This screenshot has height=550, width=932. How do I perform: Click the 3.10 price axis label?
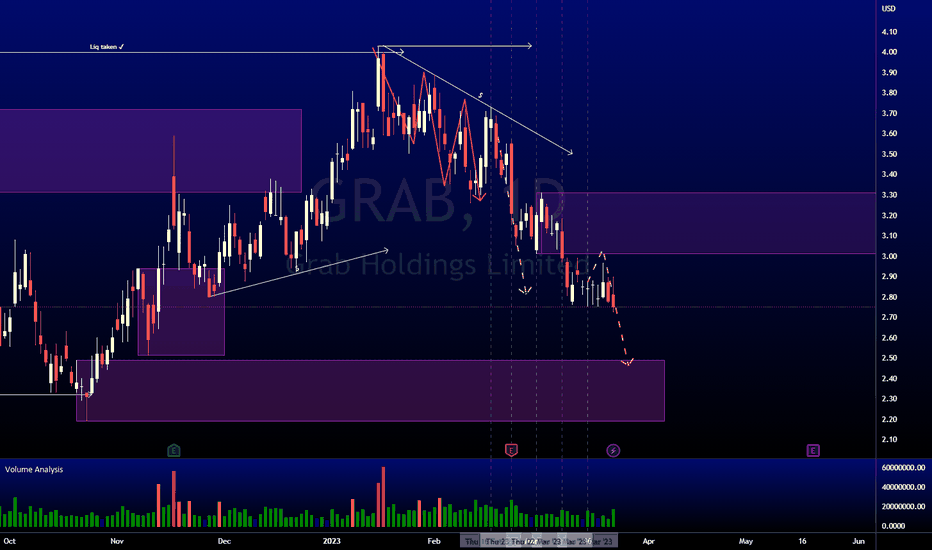[889, 235]
